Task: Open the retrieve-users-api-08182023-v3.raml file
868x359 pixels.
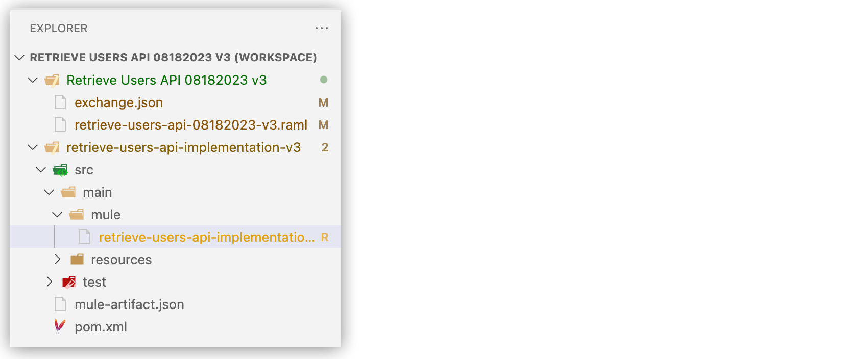Action: tap(191, 124)
